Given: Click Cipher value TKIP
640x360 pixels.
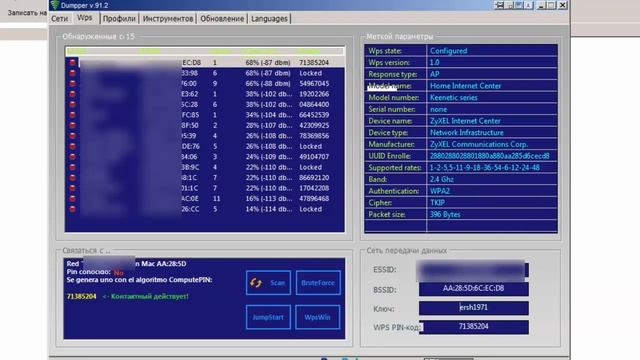Looking at the screenshot, I should tap(437, 203).
